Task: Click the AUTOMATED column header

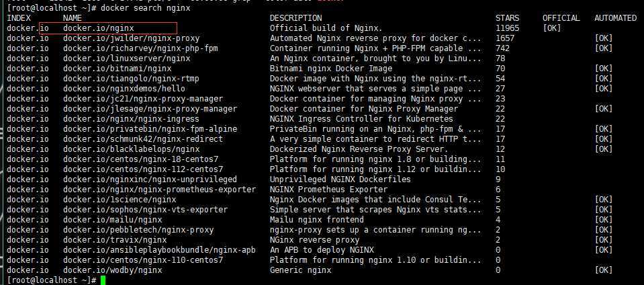Action: [615, 18]
